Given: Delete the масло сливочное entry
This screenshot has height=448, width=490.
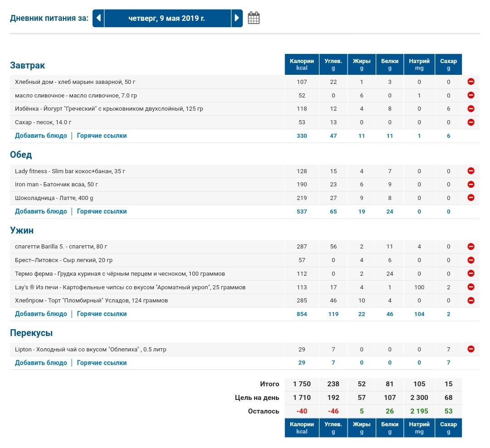Looking at the screenshot, I should click(471, 95).
